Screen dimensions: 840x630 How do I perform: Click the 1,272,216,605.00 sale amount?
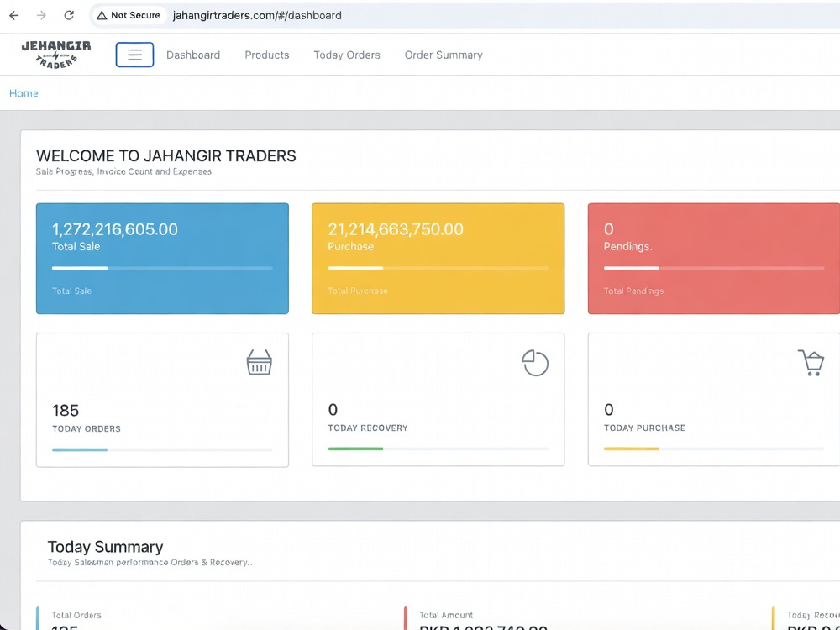pos(114,229)
